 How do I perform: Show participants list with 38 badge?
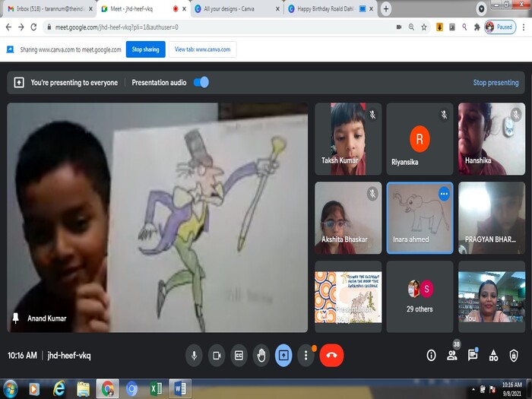point(452,355)
